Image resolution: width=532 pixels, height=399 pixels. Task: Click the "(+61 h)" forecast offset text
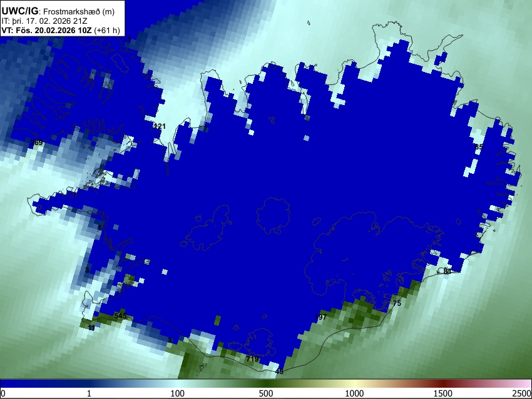(107, 30)
